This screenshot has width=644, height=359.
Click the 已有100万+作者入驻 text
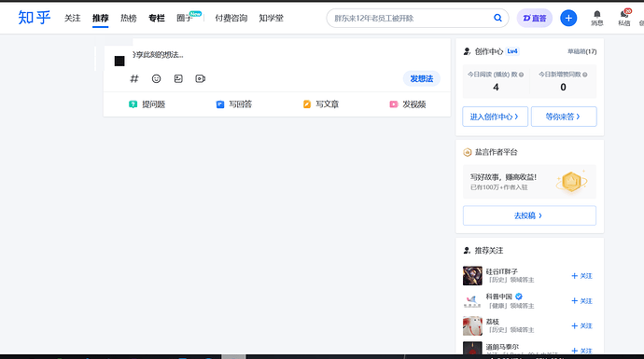pyautogui.click(x=498, y=187)
